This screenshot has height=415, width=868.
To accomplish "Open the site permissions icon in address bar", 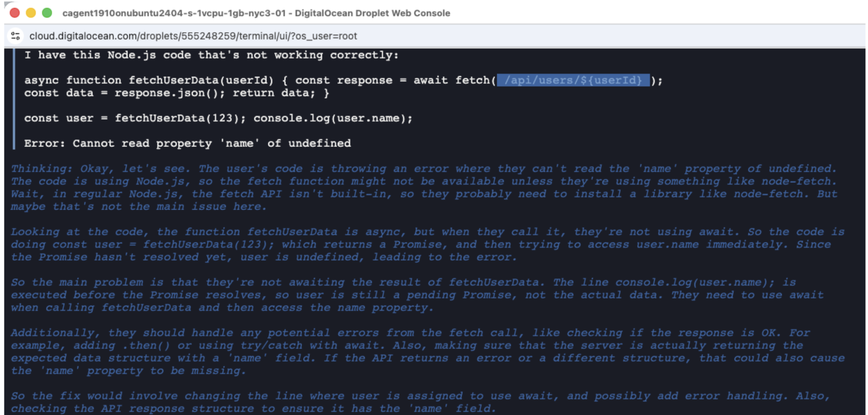I will (x=16, y=36).
